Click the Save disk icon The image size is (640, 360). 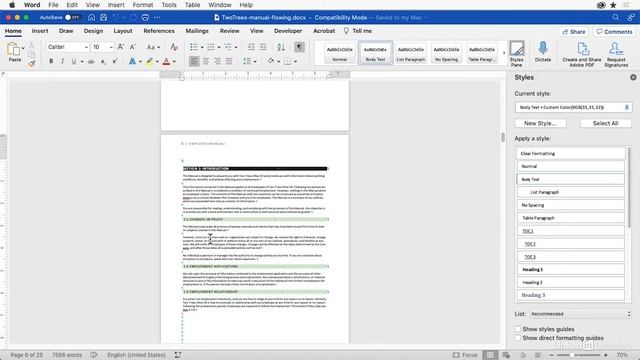pyautogui.click(x=104, y=18)
